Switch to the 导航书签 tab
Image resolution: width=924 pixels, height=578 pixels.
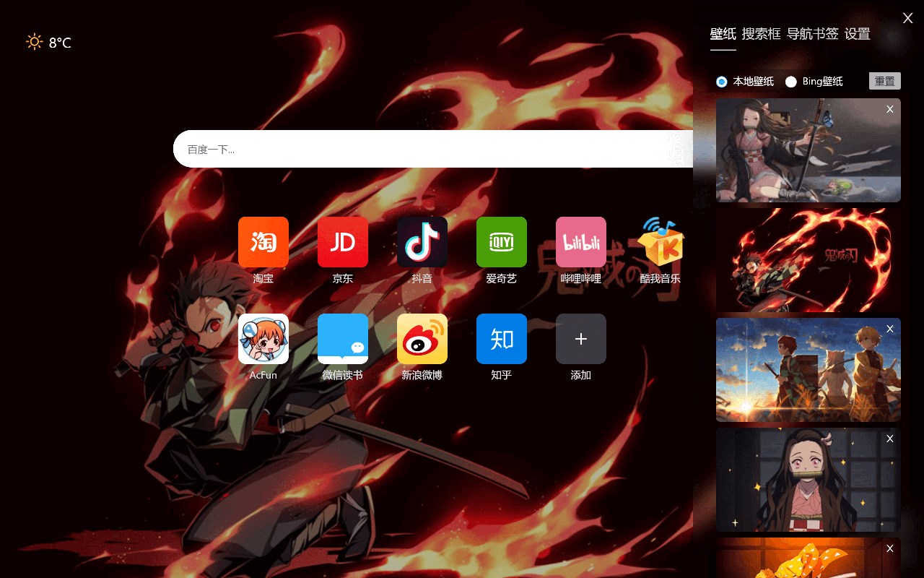(813, 34)
